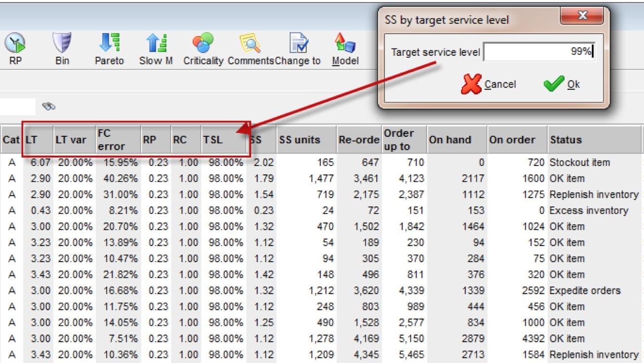Click the SS value 2.02
Image resolution: width=644 pixels, height=363 pixels.
click(264, 162)
